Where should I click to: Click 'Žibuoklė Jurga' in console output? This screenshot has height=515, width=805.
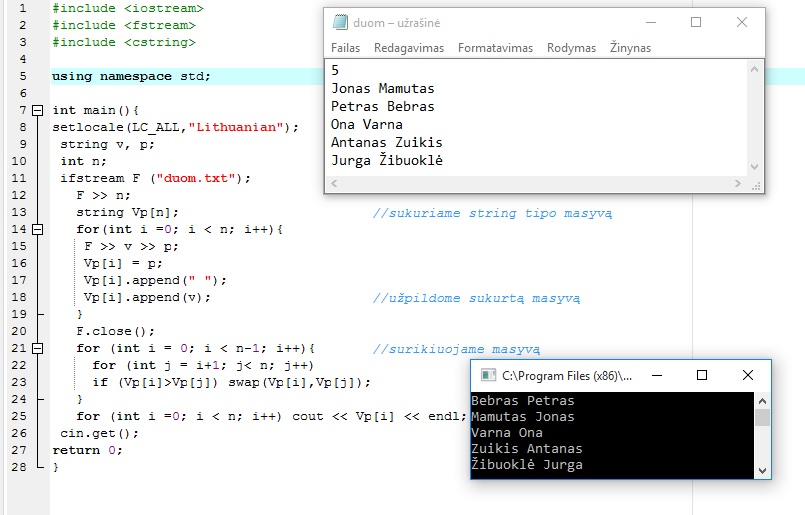pyautogui.click(x=527, y=464)
